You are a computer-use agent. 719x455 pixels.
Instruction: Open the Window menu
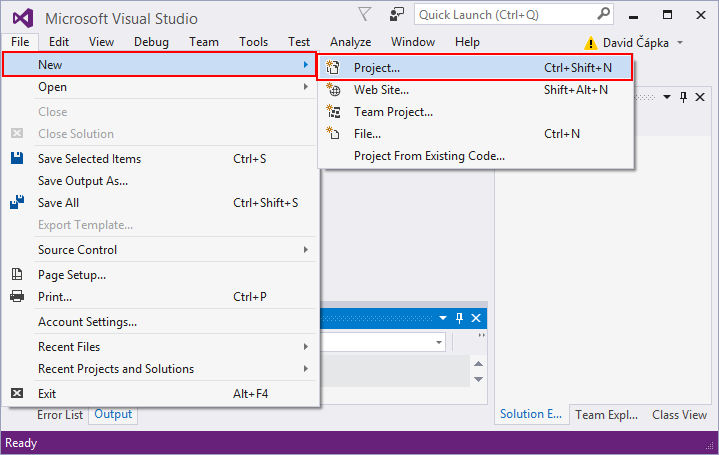[413, 42]
